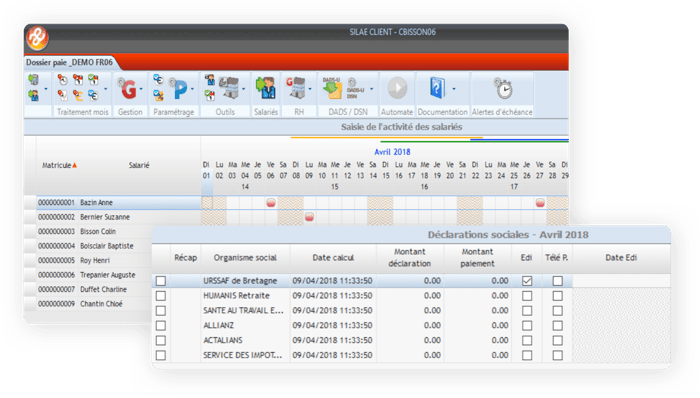Click the small person icon atop Outils group
The image size is (700, 398).
click(209, 80)
